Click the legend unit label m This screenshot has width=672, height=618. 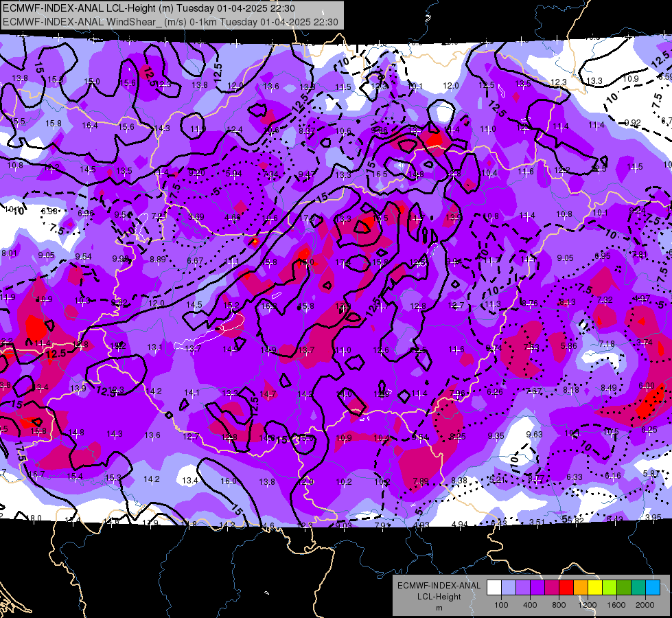pyautogui.click(x=439, y=608)
